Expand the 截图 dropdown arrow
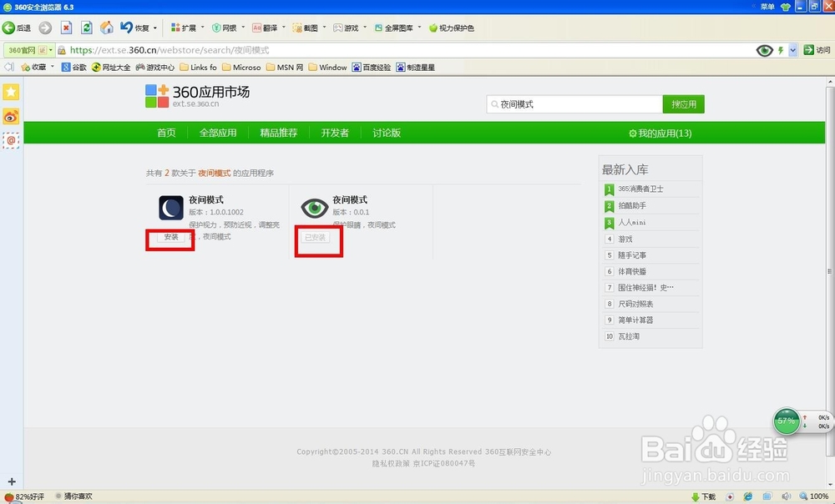 [324, 28]
